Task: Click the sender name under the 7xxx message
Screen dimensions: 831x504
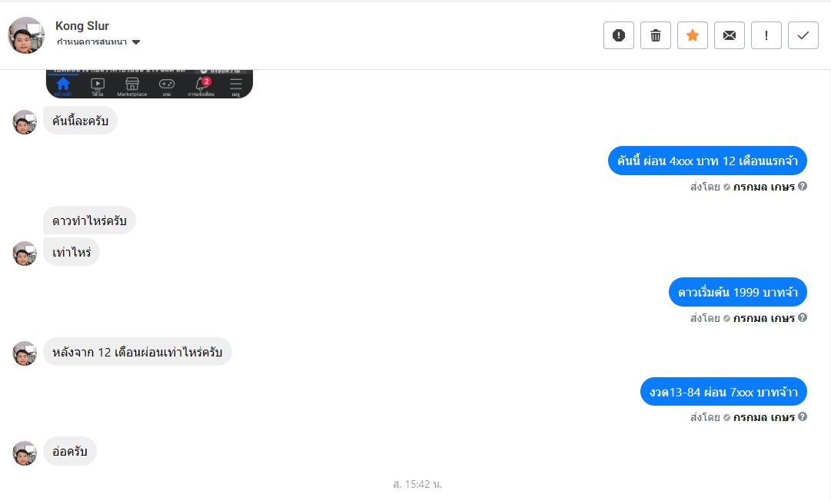Action: tap(763, 418)
